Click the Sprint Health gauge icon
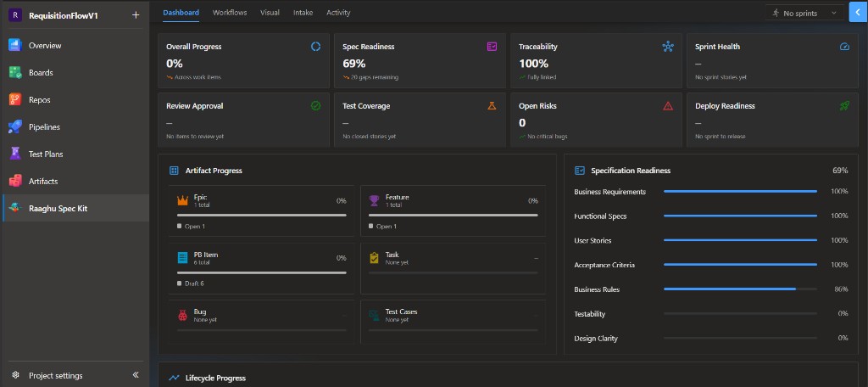Image resolution: width=868 pixels, height=387 pixels. pos(844,47)
